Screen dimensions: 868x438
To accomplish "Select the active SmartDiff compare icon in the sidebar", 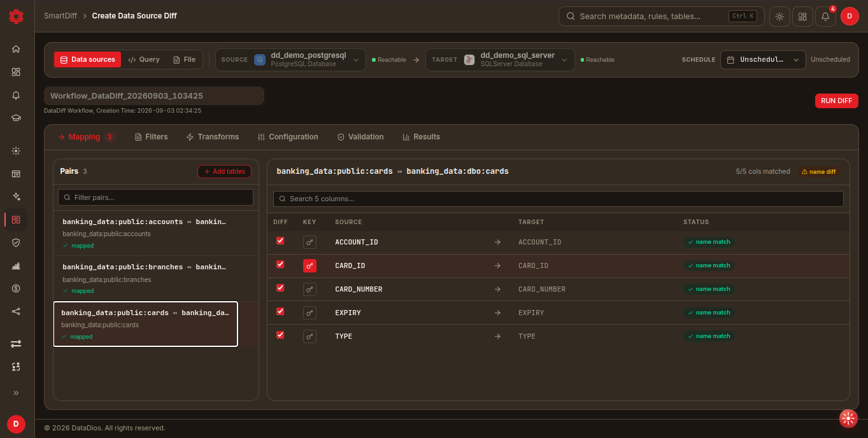I will pyautogui.click(x=16, y=220).
